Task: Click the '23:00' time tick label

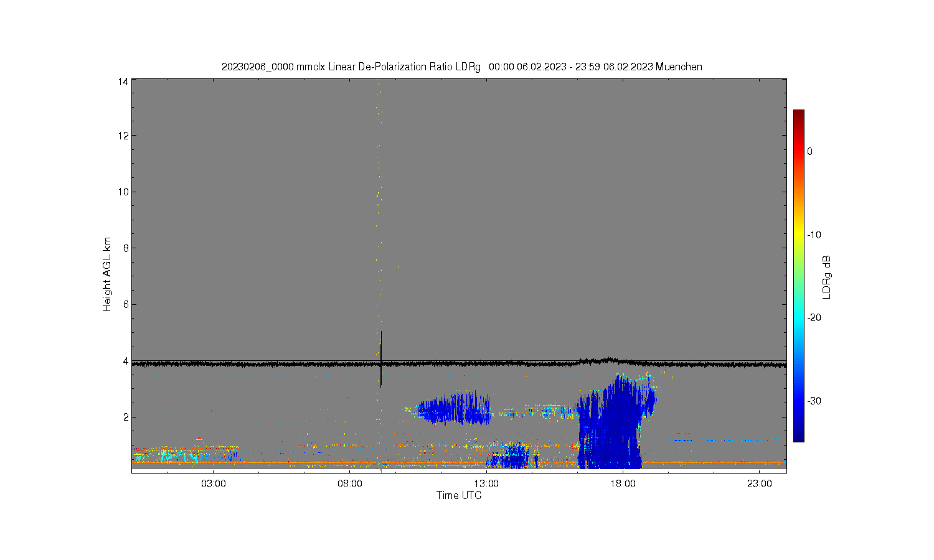Action: click(x=760, y=483)
